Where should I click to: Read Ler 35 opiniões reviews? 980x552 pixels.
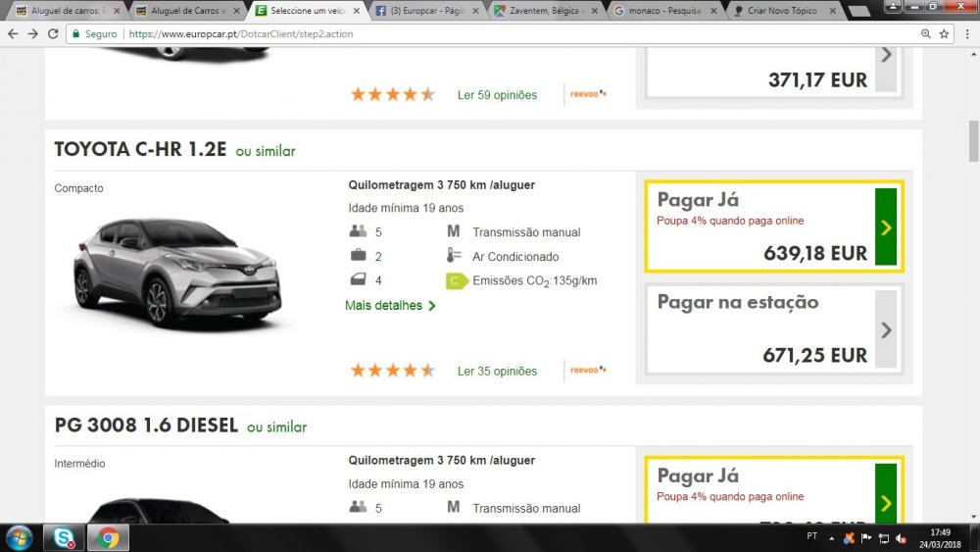coord(497,372)
